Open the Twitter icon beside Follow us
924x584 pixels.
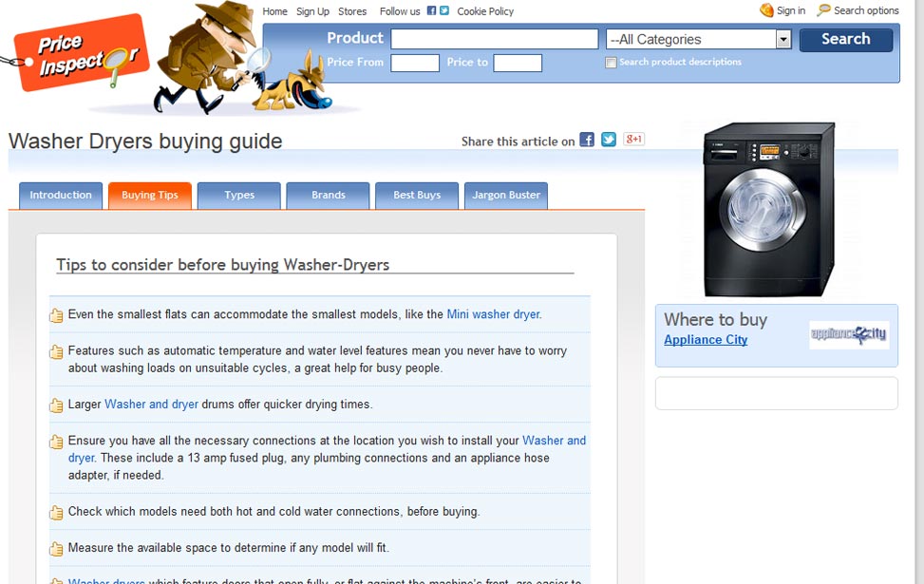(444, 10)
